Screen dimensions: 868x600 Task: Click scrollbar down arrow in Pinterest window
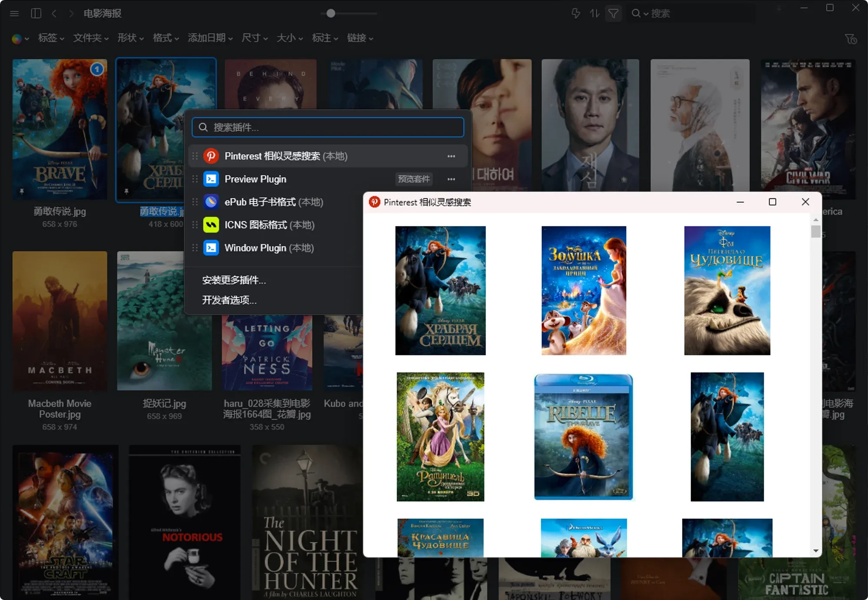(816, 551)
